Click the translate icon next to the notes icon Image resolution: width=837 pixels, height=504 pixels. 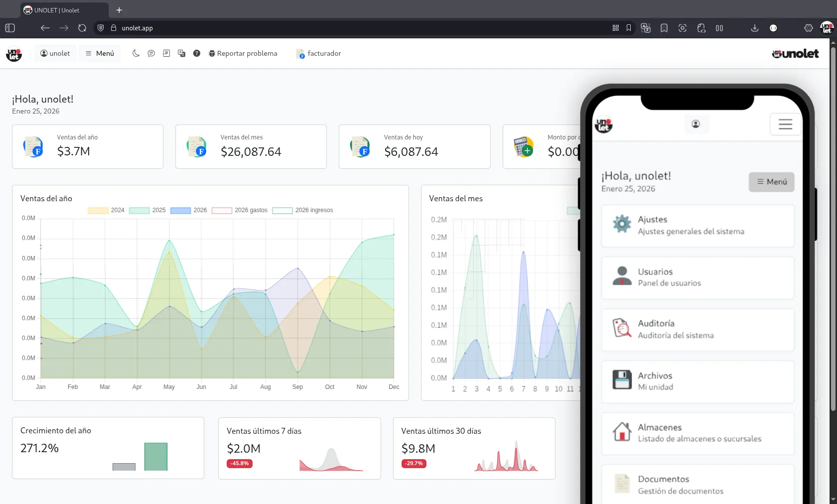point(181,53)
